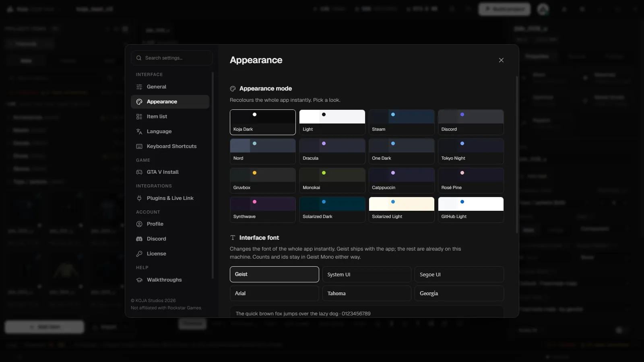Set interface font to Tahoma
The height and width of the screenshot is (362, 644).
click(367, 293)
